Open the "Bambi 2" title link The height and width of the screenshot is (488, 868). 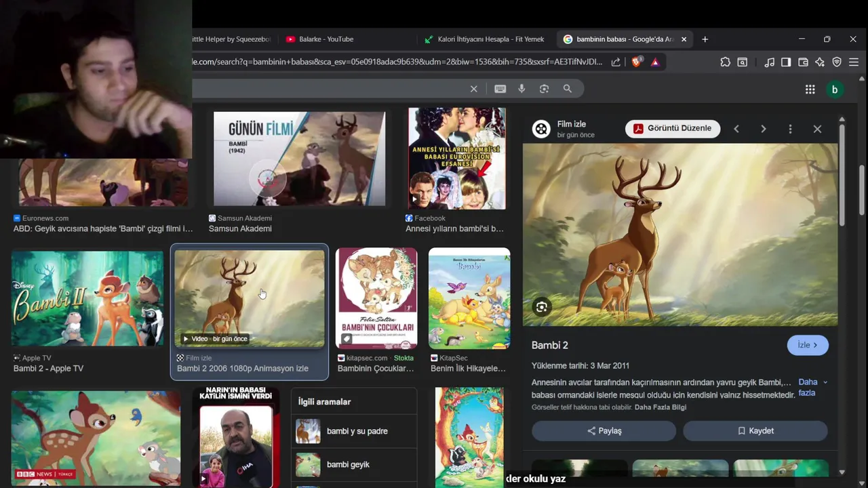pos(550,345)
